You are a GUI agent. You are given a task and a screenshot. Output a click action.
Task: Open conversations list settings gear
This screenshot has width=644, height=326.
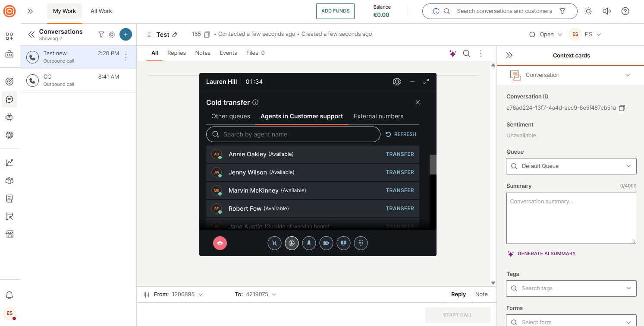(112, 35)
